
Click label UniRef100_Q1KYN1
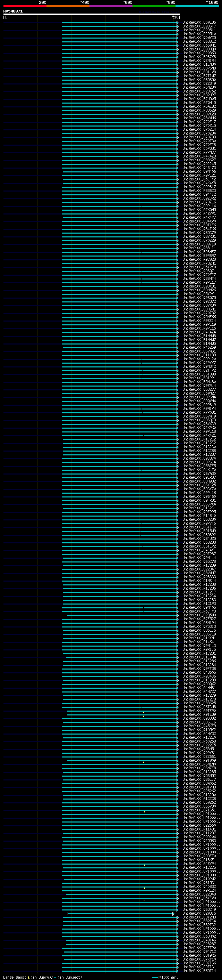pos(199,638)
